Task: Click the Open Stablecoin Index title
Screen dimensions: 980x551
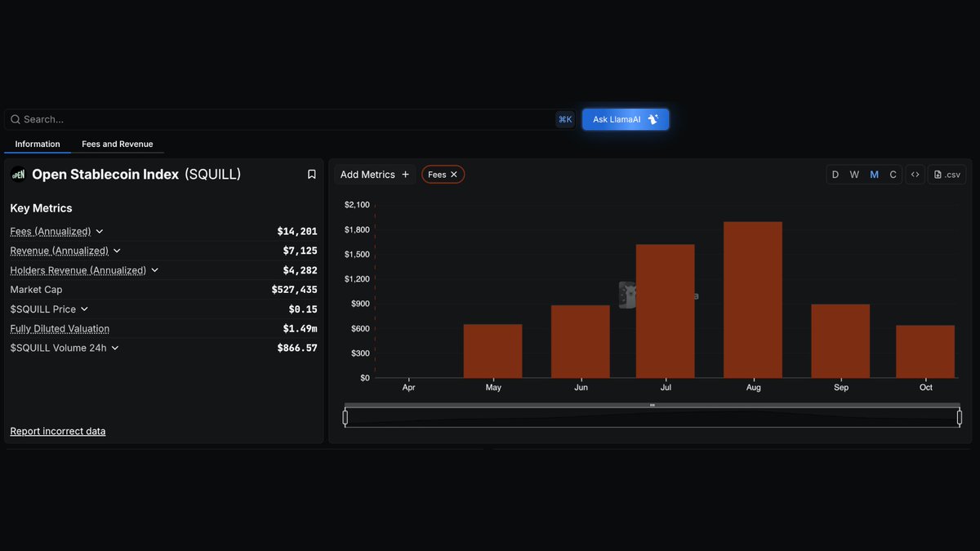Action: coord(105,174)
